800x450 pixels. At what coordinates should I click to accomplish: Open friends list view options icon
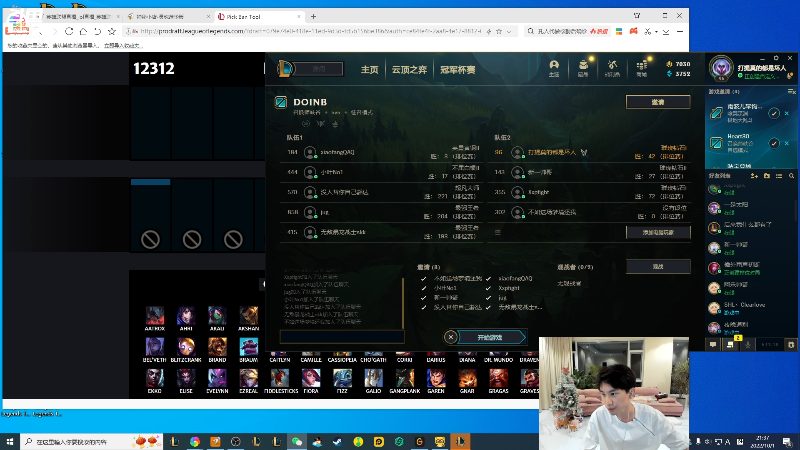pyautogui.click(x=779, y=176)
